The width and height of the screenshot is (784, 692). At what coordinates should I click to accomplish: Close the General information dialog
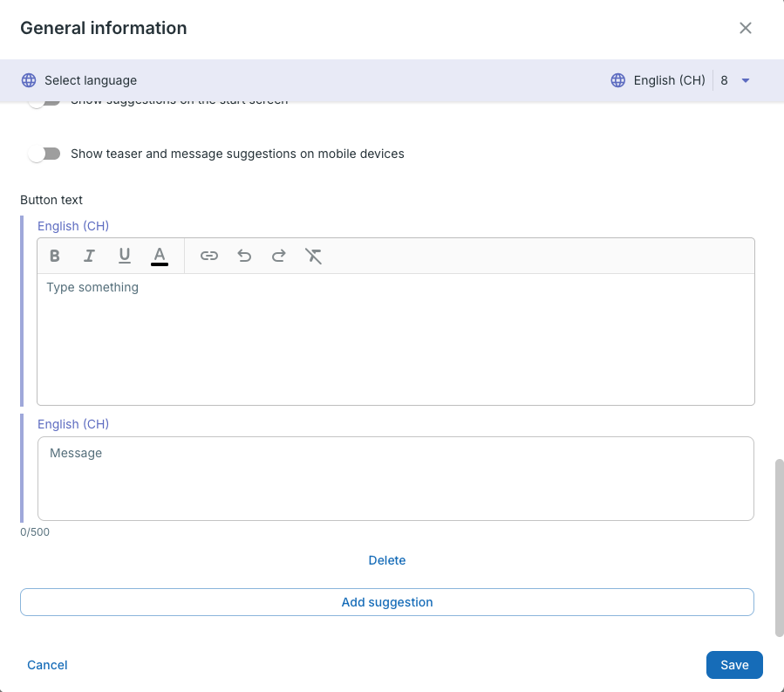(x=746, y=28)
